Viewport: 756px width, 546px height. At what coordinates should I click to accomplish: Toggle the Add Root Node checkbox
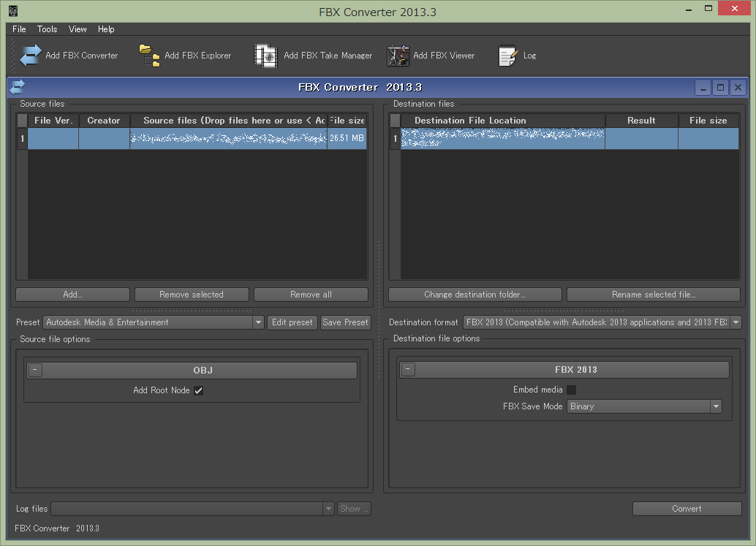point(198,391)
